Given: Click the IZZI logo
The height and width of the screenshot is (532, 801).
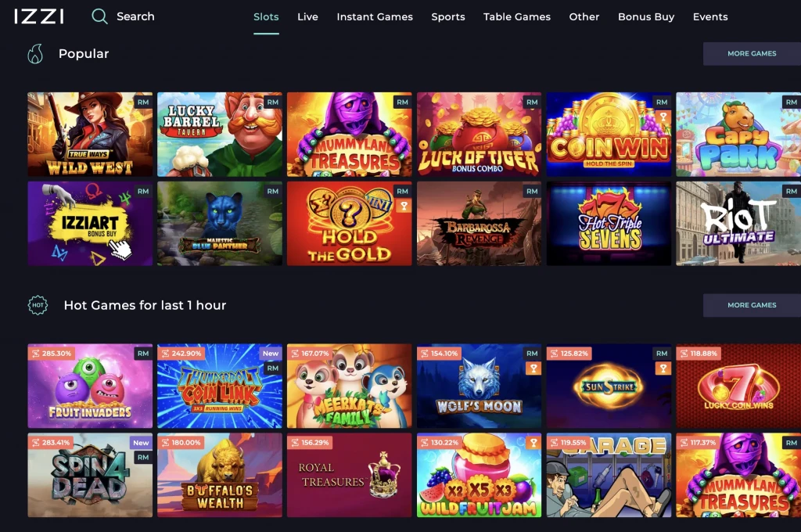Looking at the screenshot, I should point(39,16).
